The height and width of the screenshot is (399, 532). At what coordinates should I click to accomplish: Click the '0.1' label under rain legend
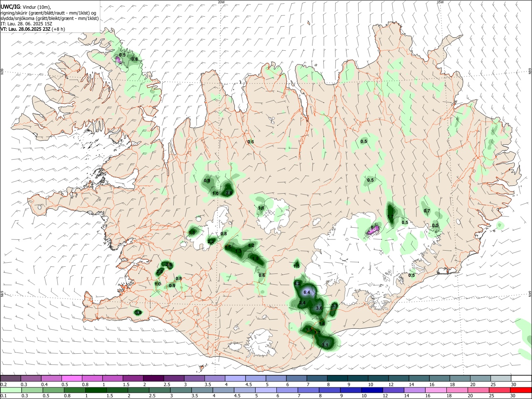[3, 396]
